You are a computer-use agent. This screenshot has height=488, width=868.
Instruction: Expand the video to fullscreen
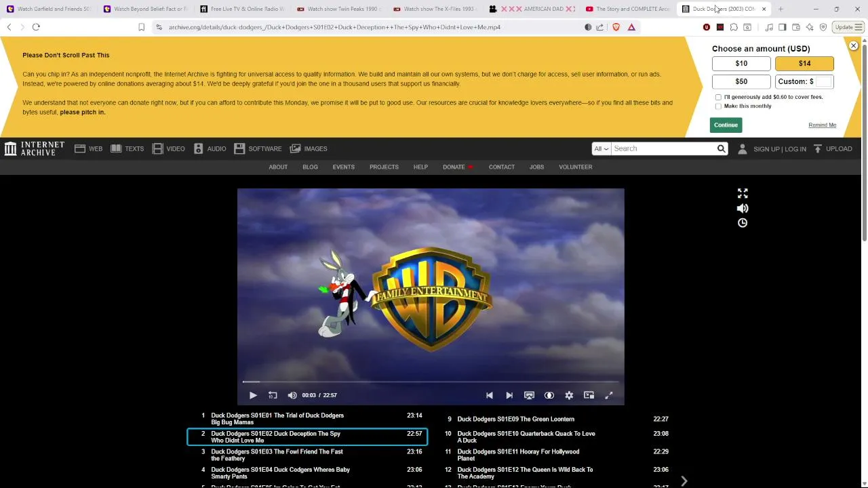point(609,395)
